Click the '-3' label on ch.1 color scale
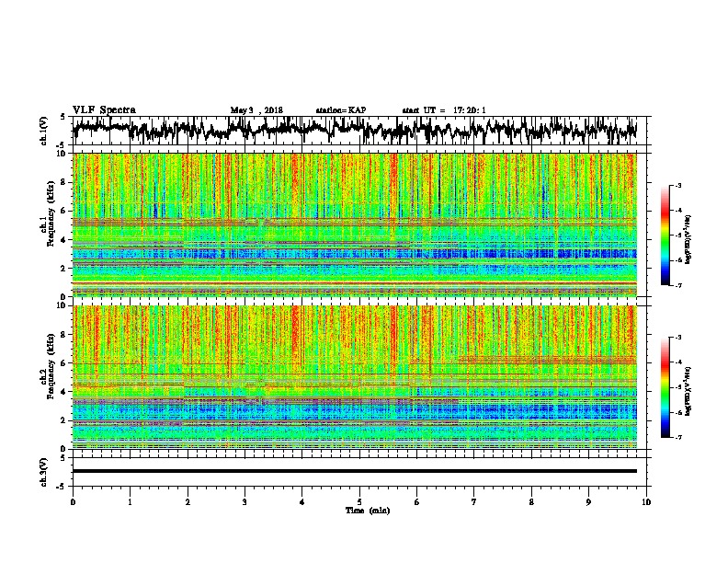Viewport: 728px width, 563px height. tap(677, 186)
